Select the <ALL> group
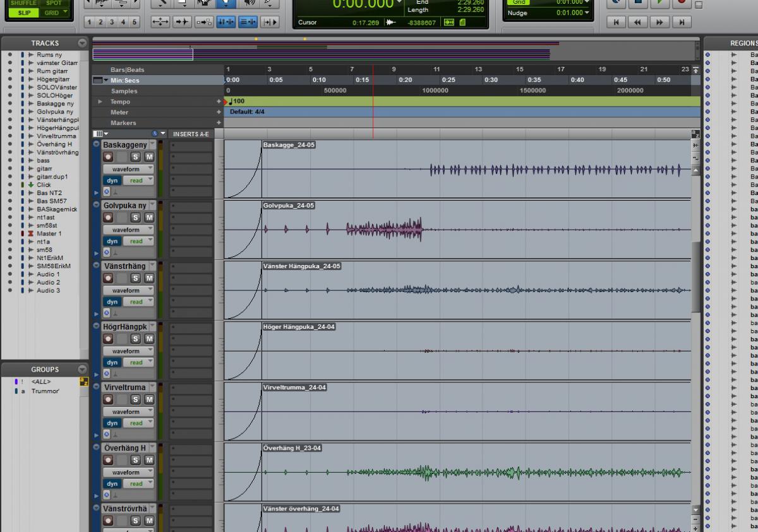This screenshot has width=758, height=532. (x=41, y=382)
